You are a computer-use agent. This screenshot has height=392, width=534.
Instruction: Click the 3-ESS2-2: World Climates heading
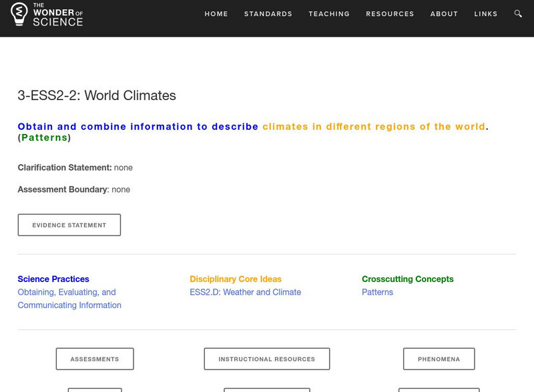pyautogui.click(x=97, y=95)
